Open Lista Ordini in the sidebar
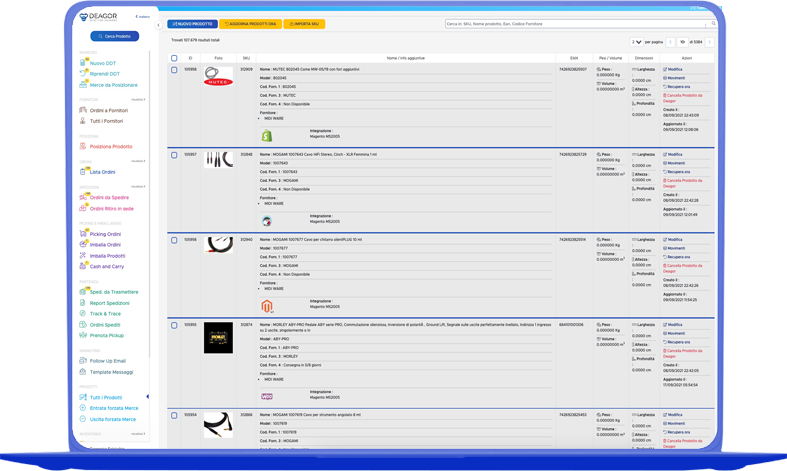Image resolution: width=787 pixels, height=471 pixels. pos(102,172)
